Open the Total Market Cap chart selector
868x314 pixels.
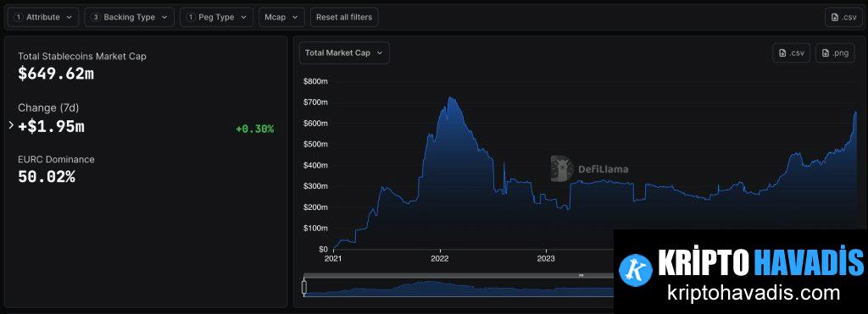tap(344, 53)
